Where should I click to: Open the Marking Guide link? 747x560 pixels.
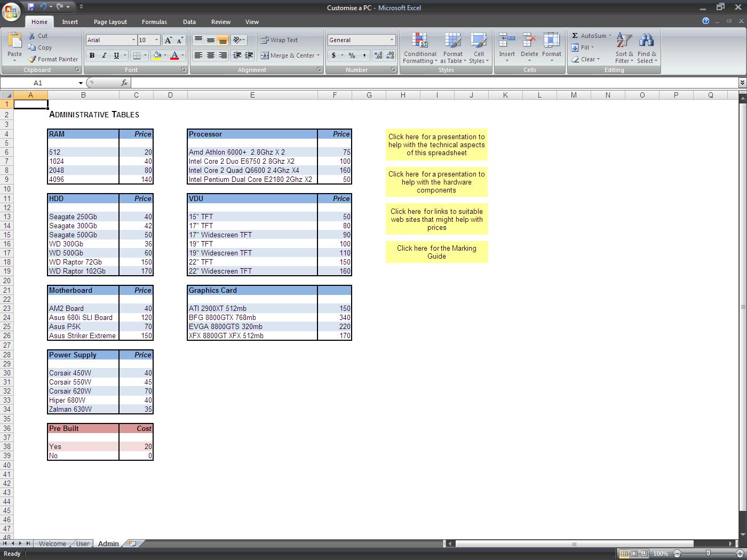click(436, 252)
